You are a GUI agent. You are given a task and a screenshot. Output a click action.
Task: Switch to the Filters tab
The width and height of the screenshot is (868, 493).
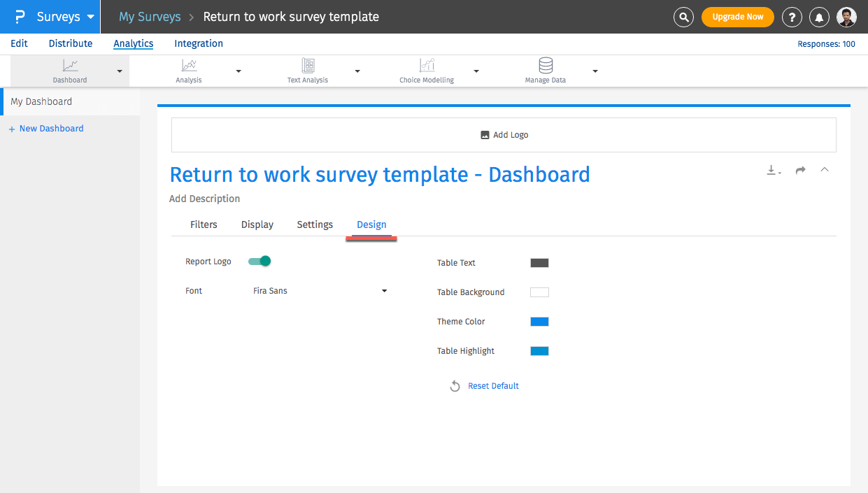coord(204,224)
